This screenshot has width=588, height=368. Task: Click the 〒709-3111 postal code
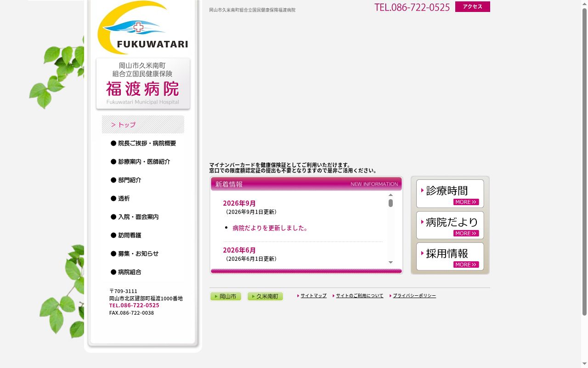[x=123, y=291]
